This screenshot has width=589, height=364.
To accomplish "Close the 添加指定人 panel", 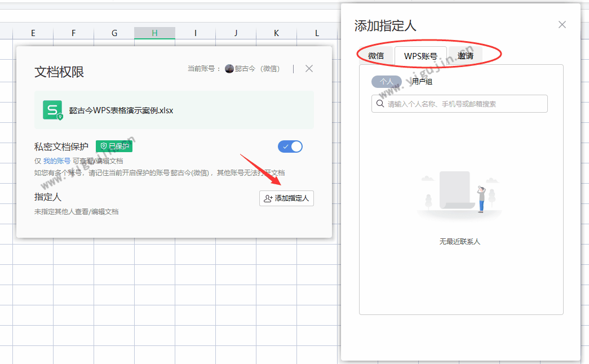I will click(x=562, y=25).
